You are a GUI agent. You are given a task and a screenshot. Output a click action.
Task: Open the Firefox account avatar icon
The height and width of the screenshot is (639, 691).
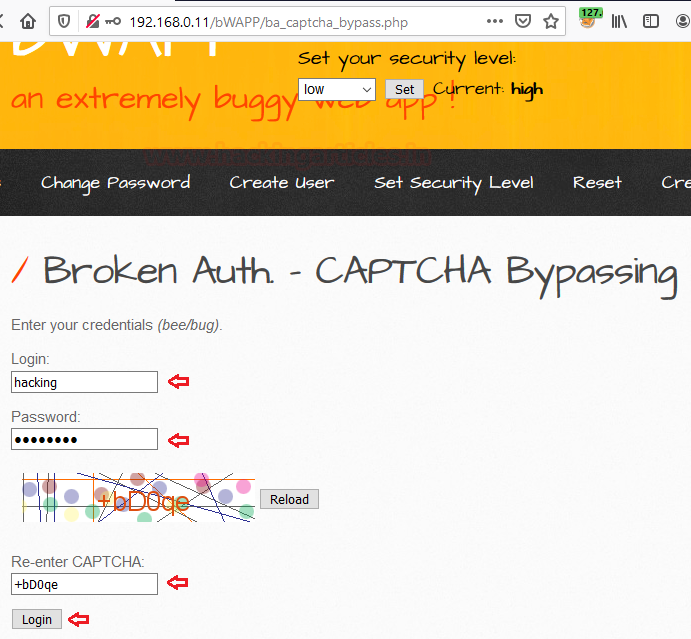point(683,21)
